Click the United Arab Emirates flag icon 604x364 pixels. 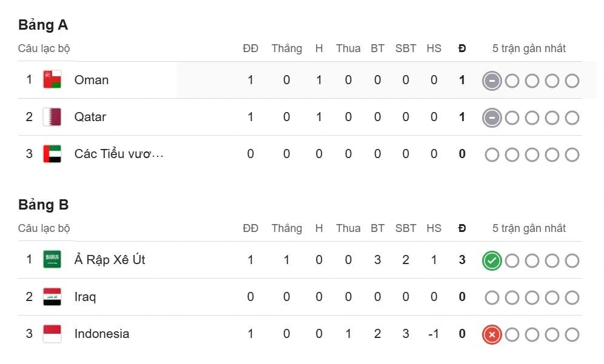(52, 154)
